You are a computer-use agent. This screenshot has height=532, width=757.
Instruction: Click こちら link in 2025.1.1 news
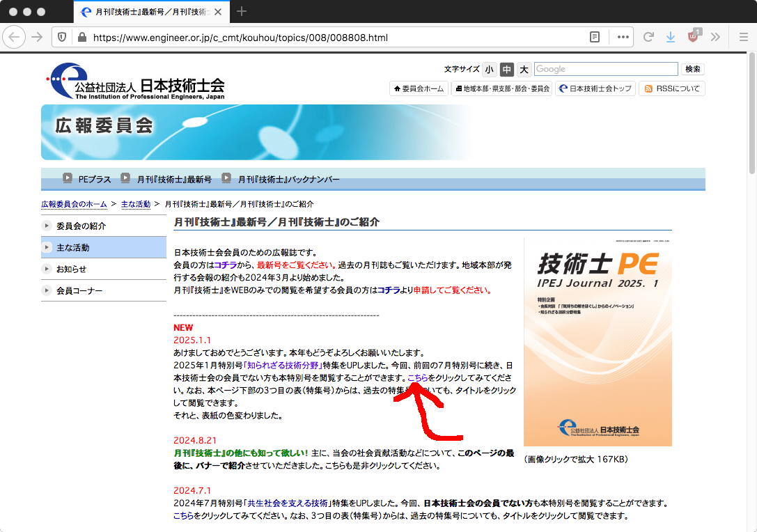coord(418,378)
